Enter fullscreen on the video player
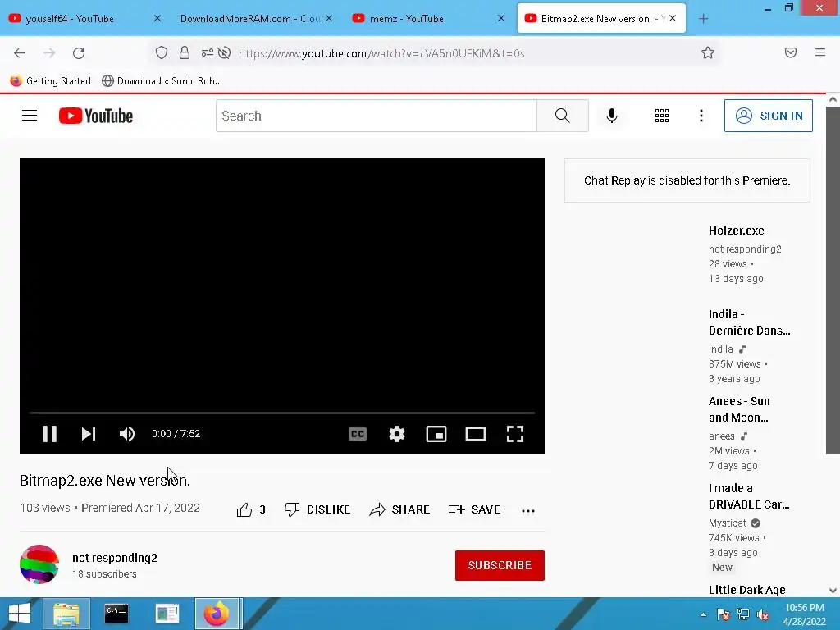The height and width of the screenshot is (630, 840). pos(515,433)
